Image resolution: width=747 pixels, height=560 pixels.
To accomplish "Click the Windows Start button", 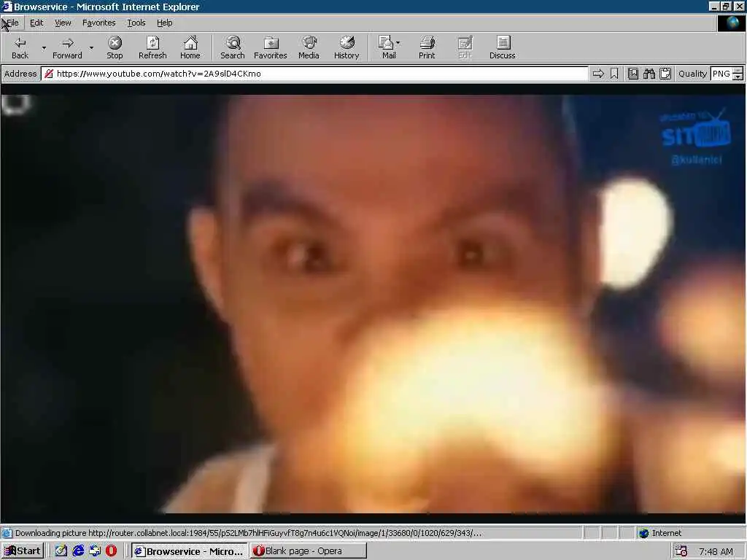I will (x=23, y=551).
